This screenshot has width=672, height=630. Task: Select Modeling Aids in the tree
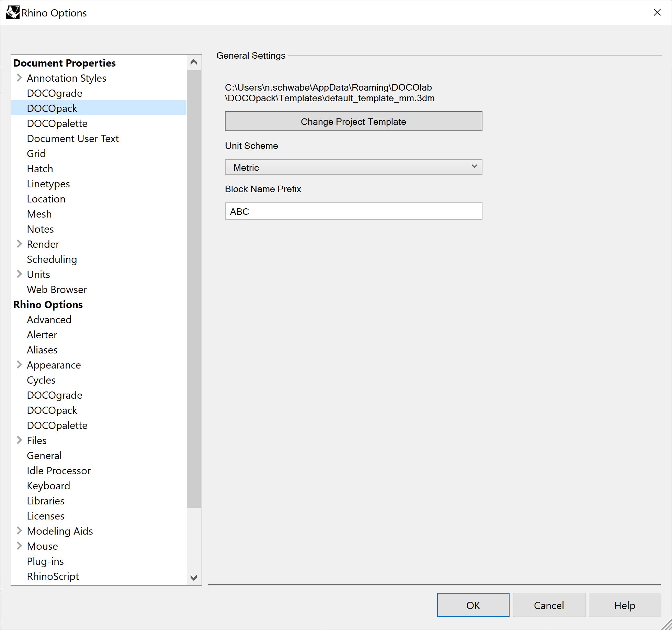click(x=60, y=531)
